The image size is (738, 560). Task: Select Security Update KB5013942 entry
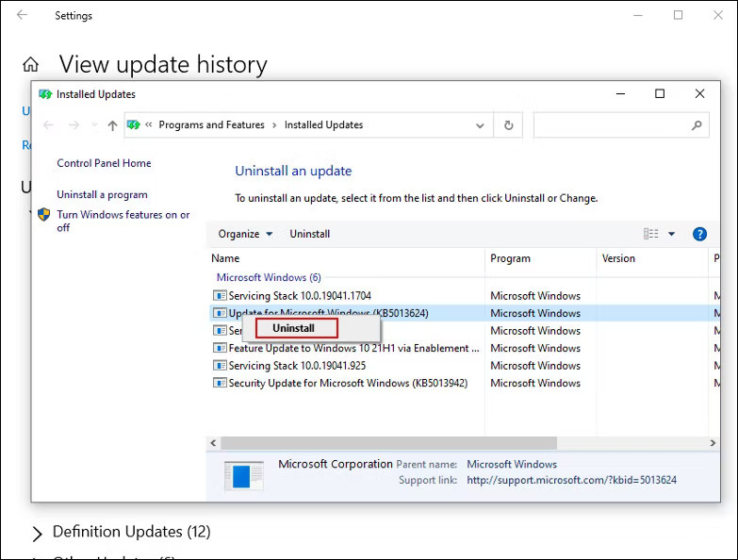click(x=348, y=383)
